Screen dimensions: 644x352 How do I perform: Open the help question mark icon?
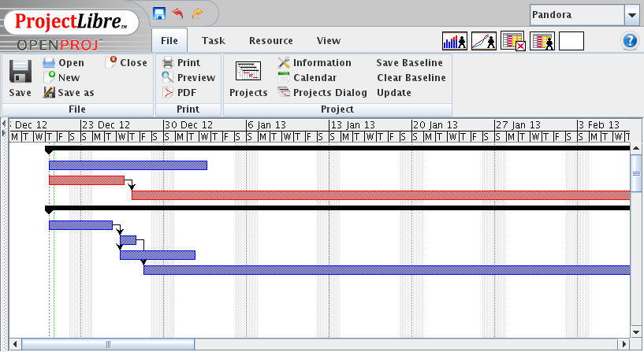tap(630, 41)
